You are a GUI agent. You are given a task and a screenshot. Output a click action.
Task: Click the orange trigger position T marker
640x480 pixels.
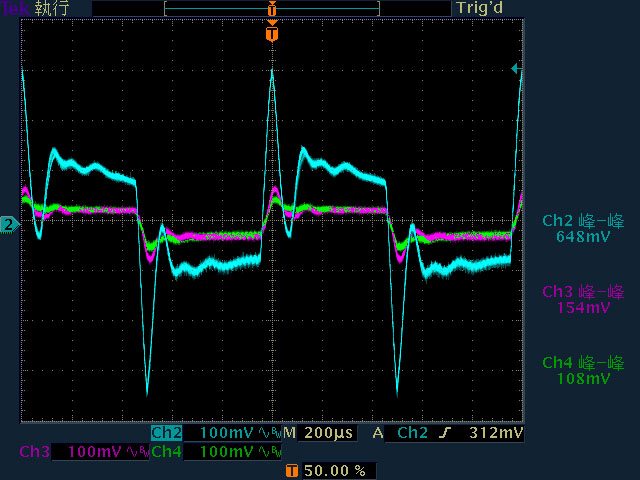click(x=272, y=34)
